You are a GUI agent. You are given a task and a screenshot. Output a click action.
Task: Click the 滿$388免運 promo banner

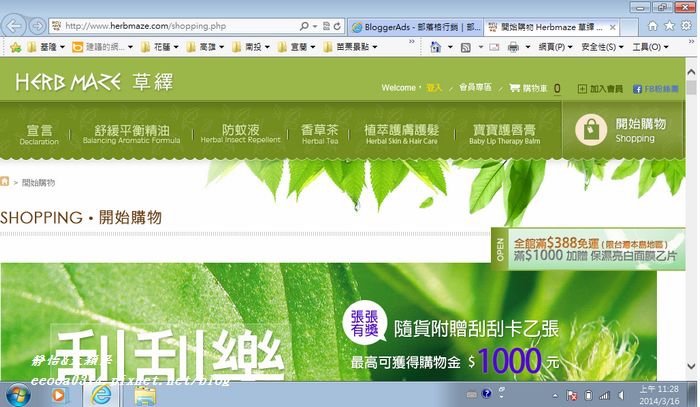click(588, 249)
